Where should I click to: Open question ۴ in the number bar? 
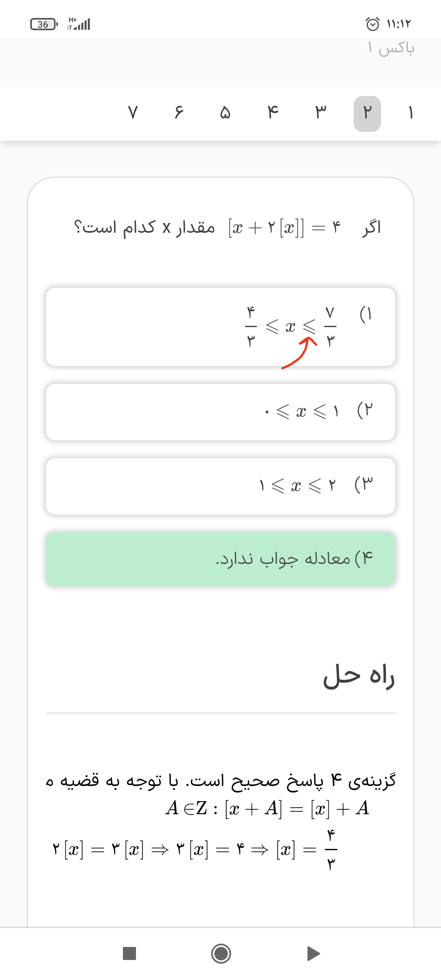(273, 113)
